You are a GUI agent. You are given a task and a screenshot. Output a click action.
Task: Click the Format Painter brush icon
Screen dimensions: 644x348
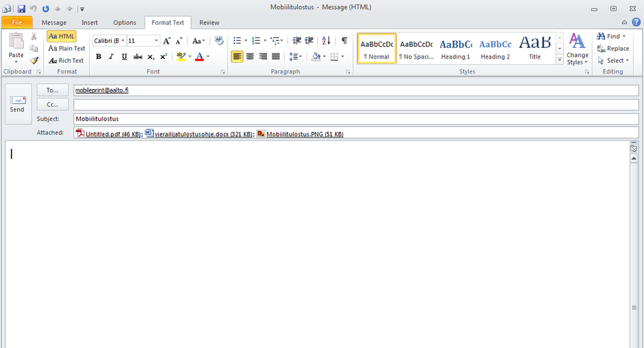34,61
